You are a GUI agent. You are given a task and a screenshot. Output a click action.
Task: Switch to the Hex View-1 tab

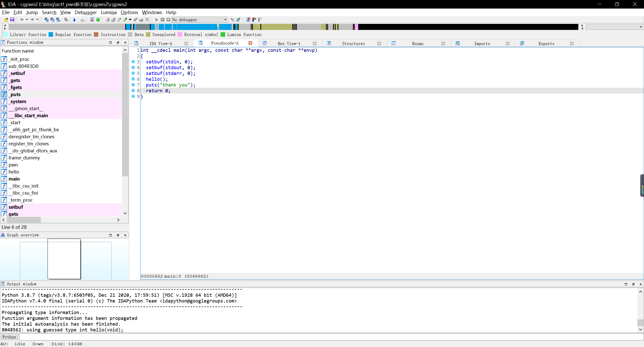(289, 44)
